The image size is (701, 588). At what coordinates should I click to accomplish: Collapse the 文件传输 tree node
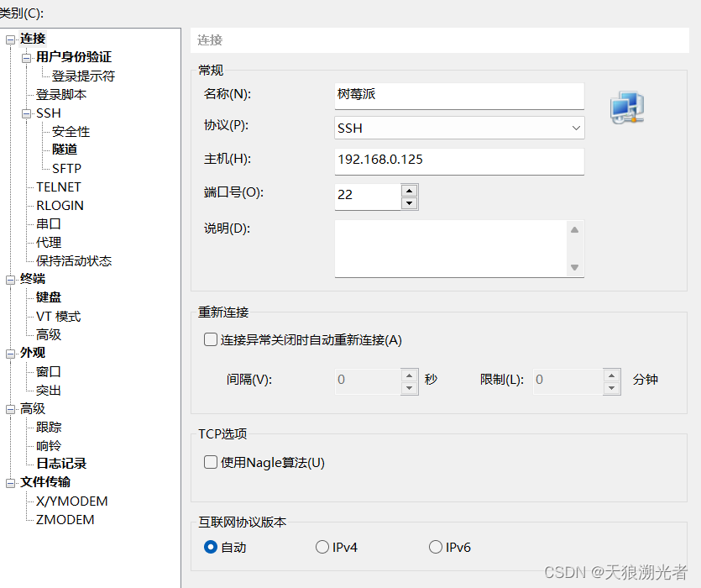pyautogui.click(x=10, y=483)
